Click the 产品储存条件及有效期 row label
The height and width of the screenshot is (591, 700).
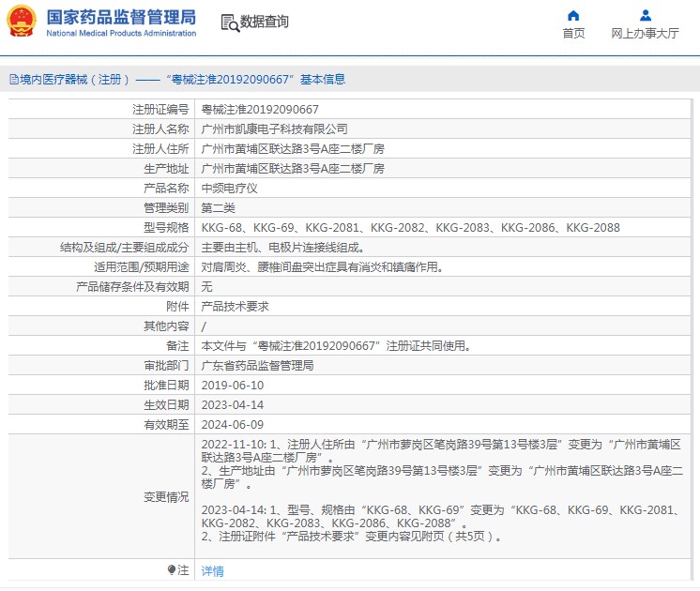(x=132, y=286)
